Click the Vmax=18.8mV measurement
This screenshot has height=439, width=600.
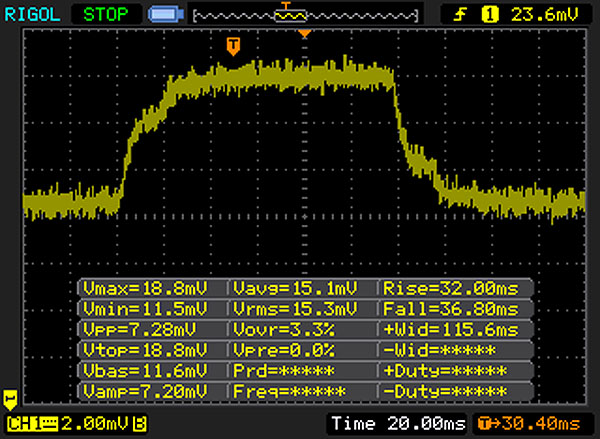(x=145, y=288)
